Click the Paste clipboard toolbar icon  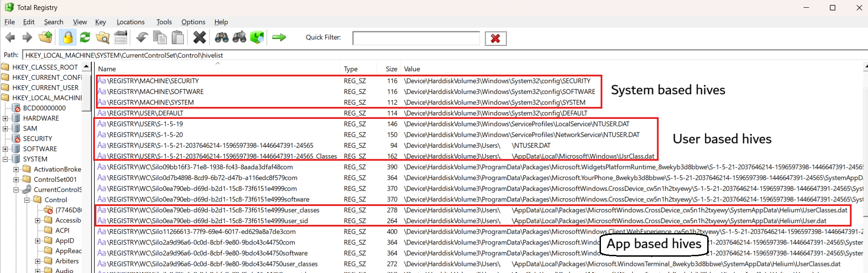(178, 37)
